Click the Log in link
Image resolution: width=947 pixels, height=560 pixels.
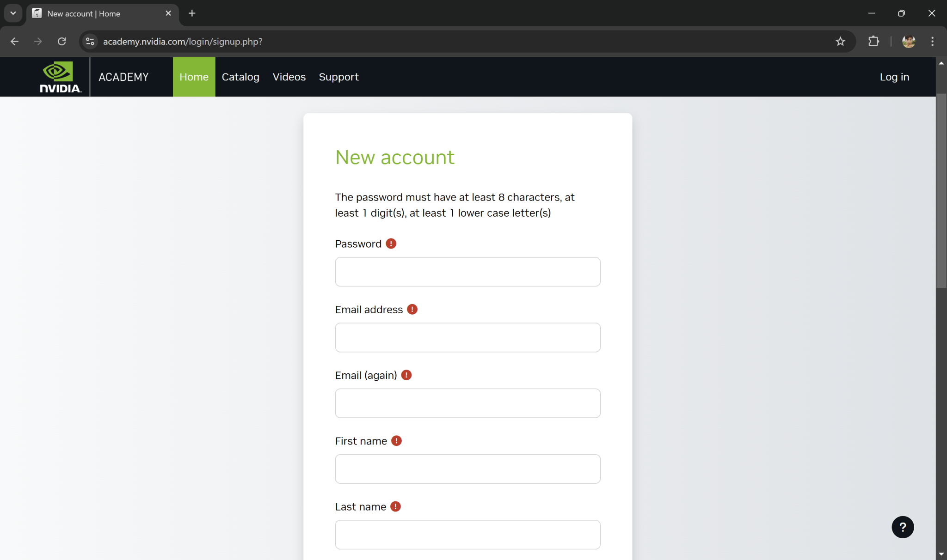coord(894,77)
